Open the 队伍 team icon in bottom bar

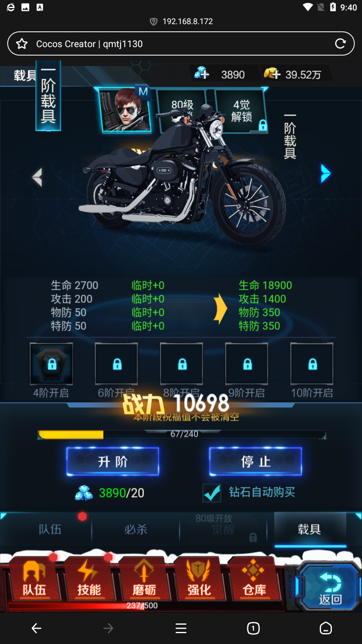(34, 579)
